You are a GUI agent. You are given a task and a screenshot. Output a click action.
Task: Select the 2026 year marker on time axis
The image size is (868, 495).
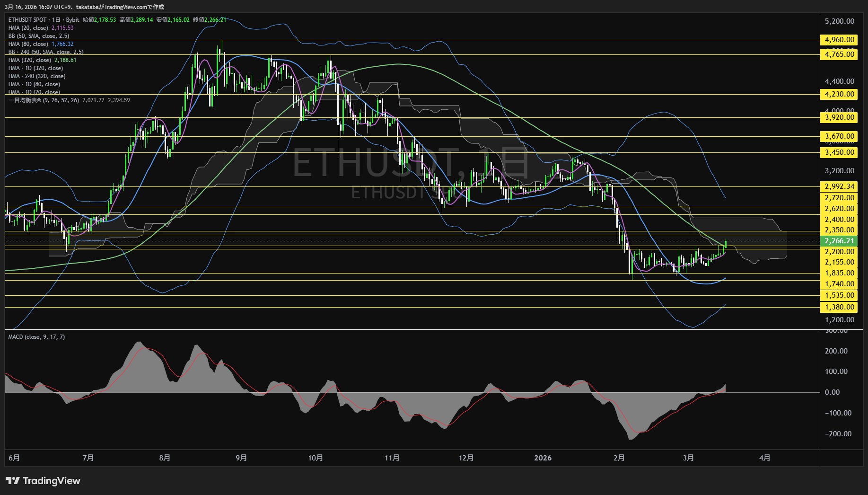click(543, 458)
